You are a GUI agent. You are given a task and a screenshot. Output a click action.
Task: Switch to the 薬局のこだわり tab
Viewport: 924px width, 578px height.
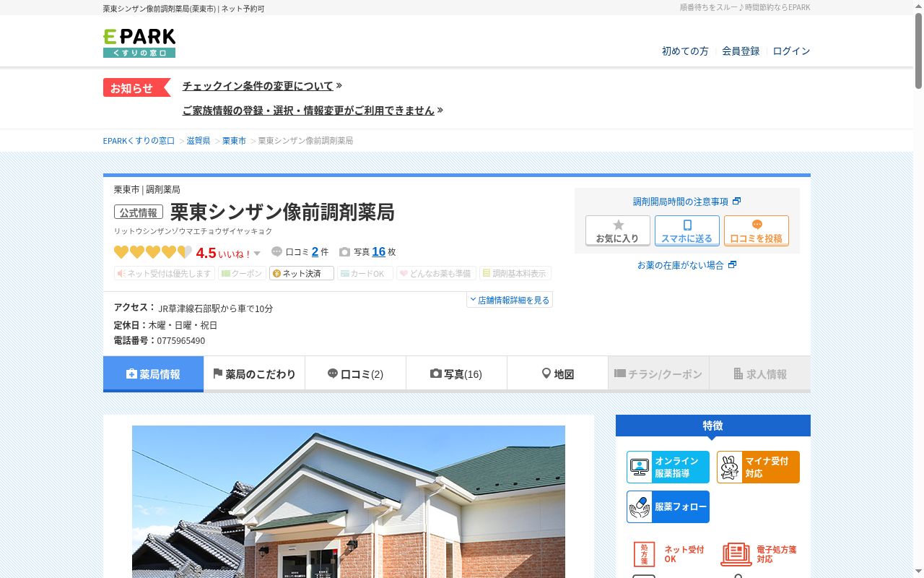coord(254,374)
